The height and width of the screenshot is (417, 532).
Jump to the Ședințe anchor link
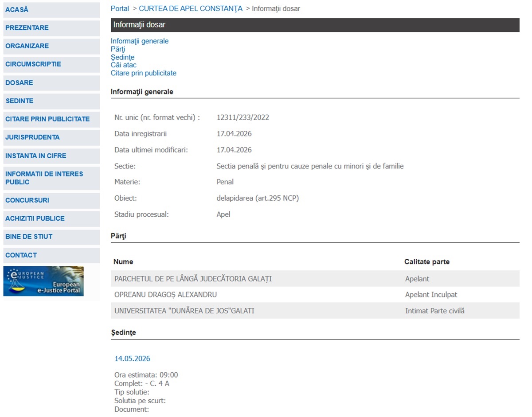(x=122, y=57)
